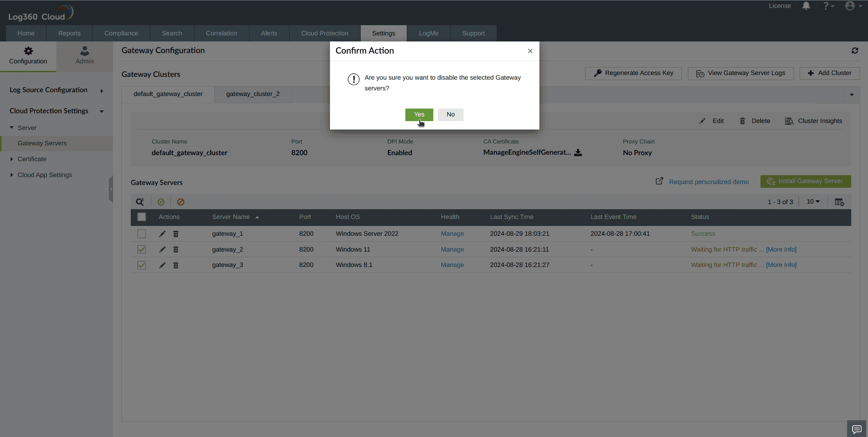This screenshot has width=868, height=437.
Task: Open Cluster Insights
Action: pyautogui.click(x=814, y=121)
